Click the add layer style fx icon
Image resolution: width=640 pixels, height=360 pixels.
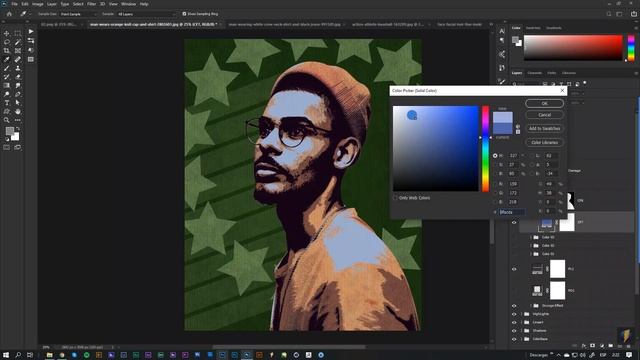click(584, 346)
